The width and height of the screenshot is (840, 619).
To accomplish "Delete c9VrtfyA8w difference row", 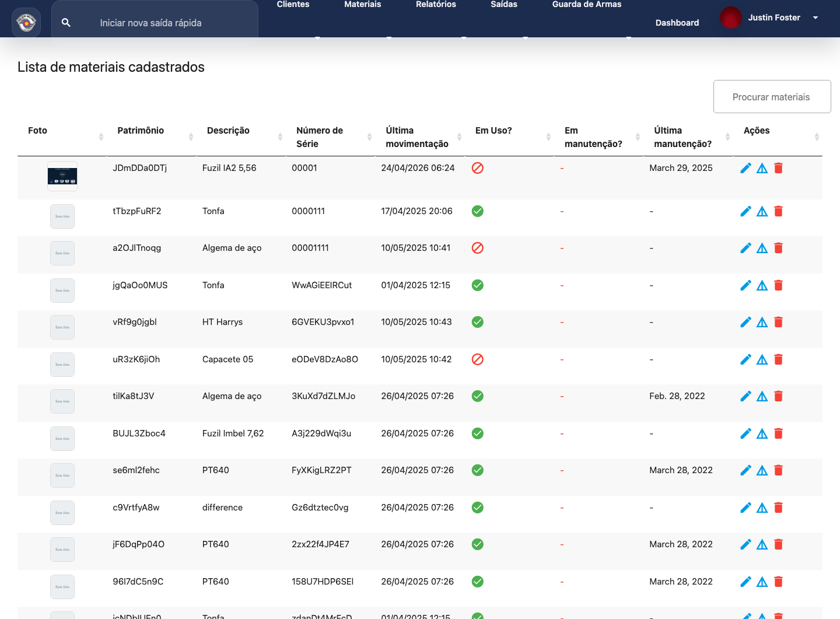I will [x=778, y=508].
